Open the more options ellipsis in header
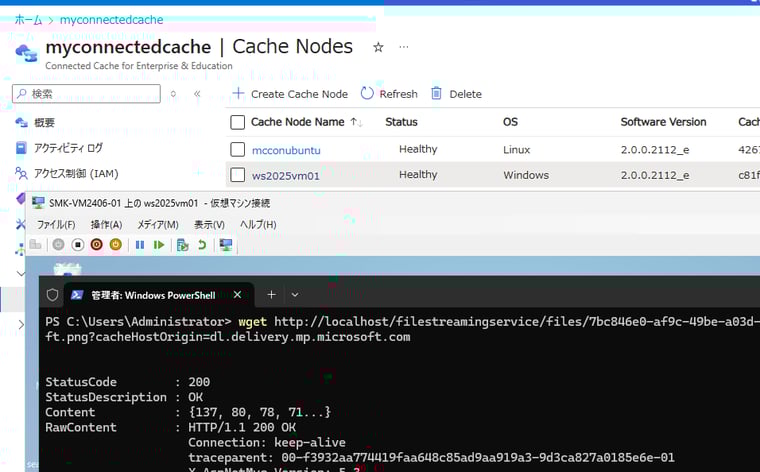This screenshot has width=760, height=472. click(x=403, y=47)
